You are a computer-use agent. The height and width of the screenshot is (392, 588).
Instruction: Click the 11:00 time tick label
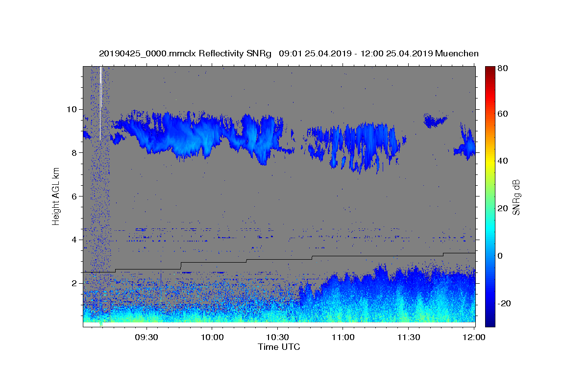click(343, 338)
